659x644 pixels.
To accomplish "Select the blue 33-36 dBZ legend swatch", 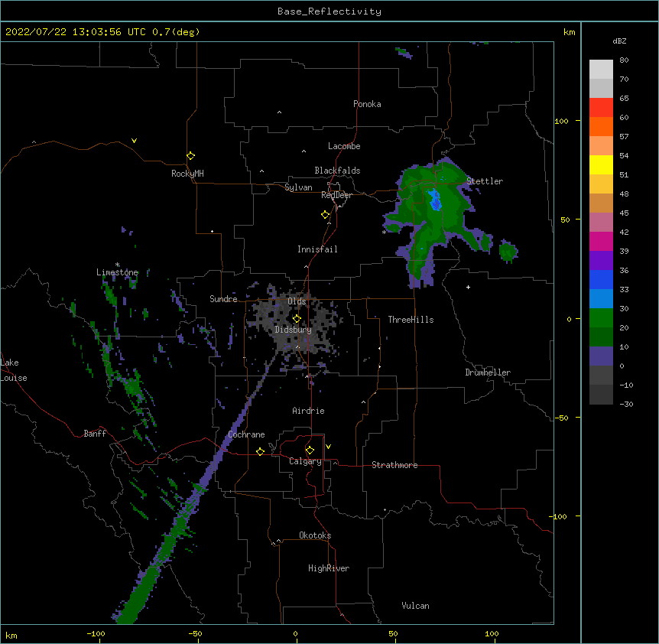I will click(601, 279).
